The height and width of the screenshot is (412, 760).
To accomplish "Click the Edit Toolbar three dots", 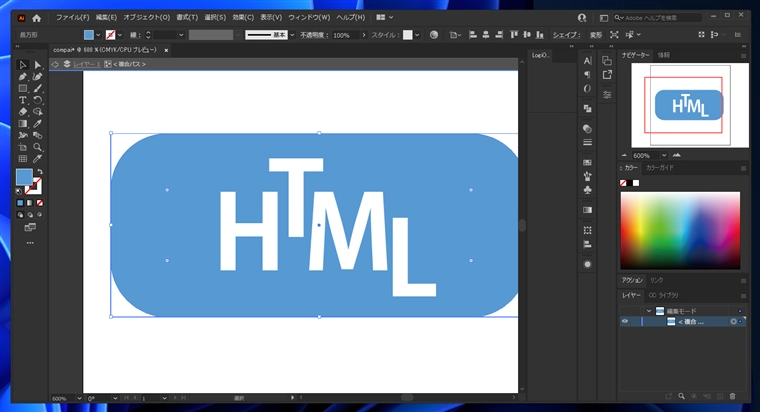I will point(30,243).
